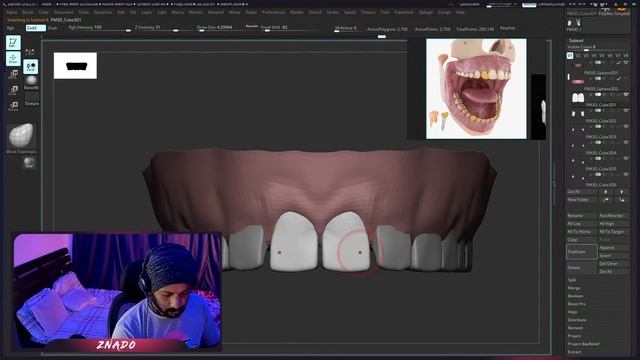Click the move-to-folder-up arrow icon
The image size is (640, 360).
606,200
